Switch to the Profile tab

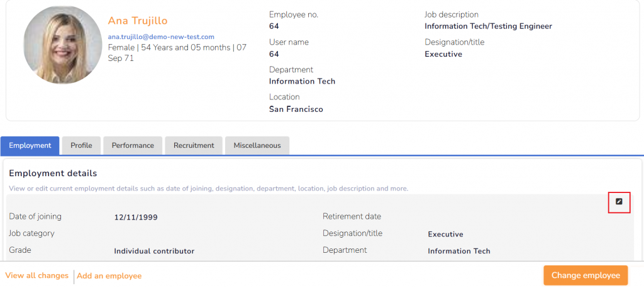[81, 145]
